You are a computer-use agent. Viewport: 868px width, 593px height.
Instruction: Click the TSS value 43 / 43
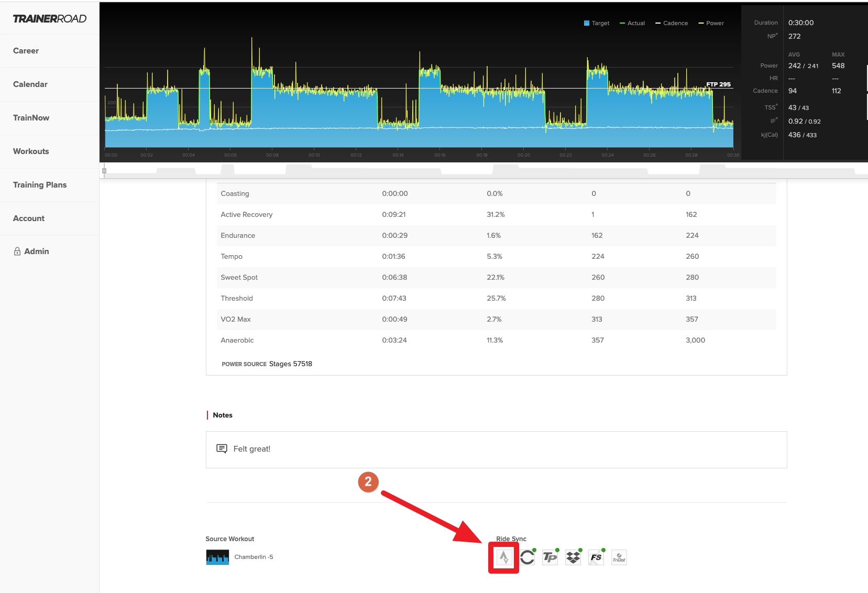click(798, 107)
